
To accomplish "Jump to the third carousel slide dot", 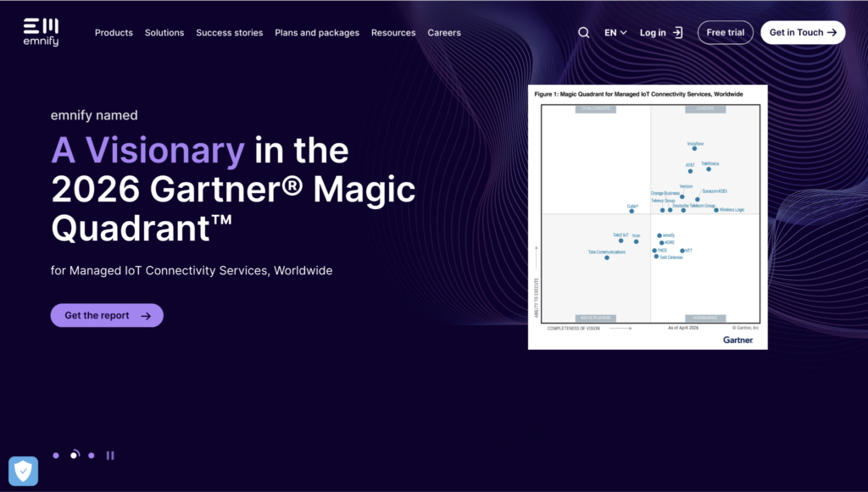I will coord(92,456).
